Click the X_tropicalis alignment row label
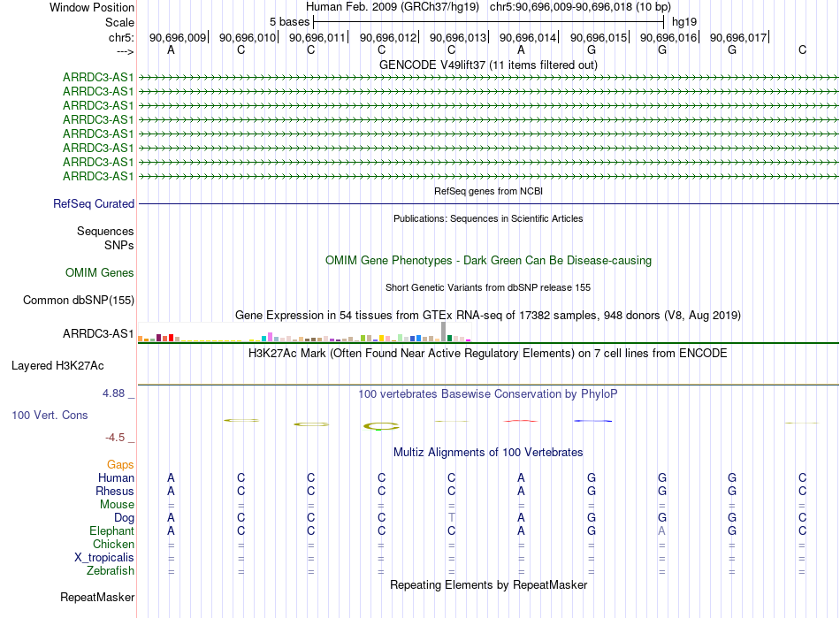This screenshot has width=840, height=618. coord(104,558)
